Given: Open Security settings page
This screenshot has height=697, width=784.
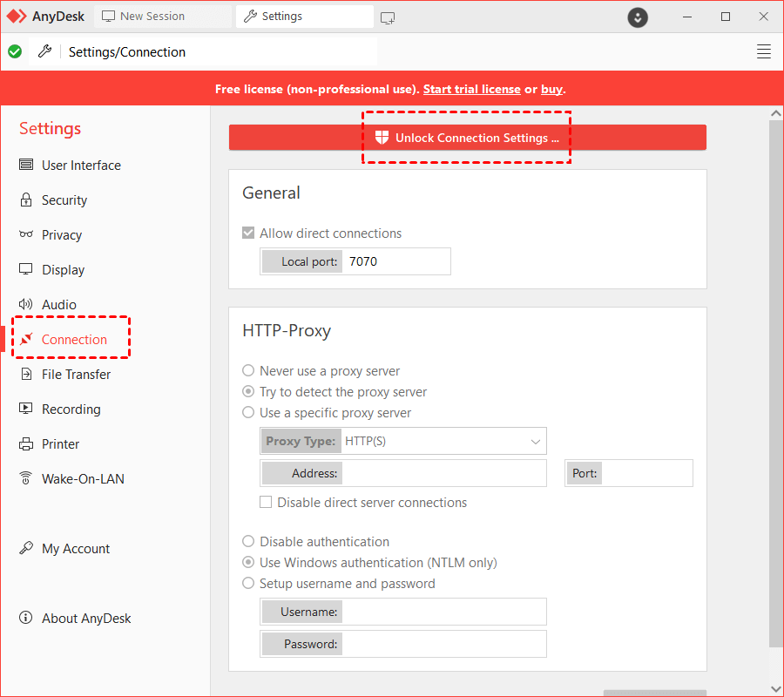Looking at the screenshot, I should click(64, 200).
